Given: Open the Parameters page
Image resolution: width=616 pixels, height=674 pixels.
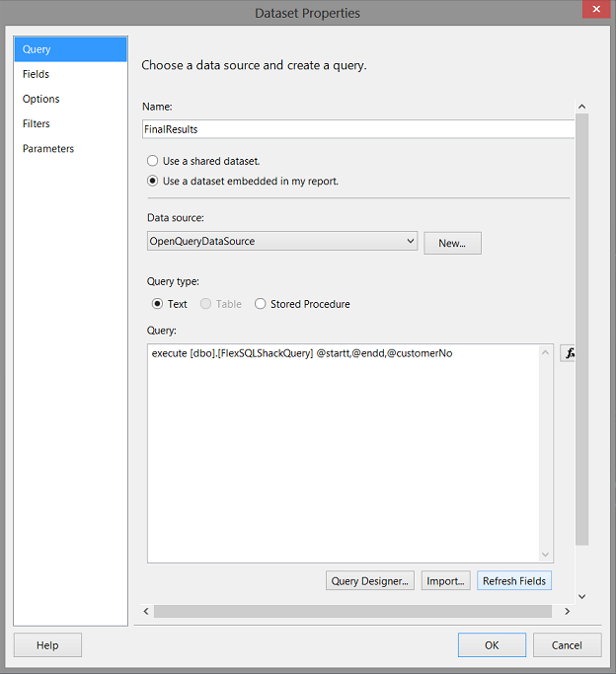Looking at the screenshot, I should point(70,149).
